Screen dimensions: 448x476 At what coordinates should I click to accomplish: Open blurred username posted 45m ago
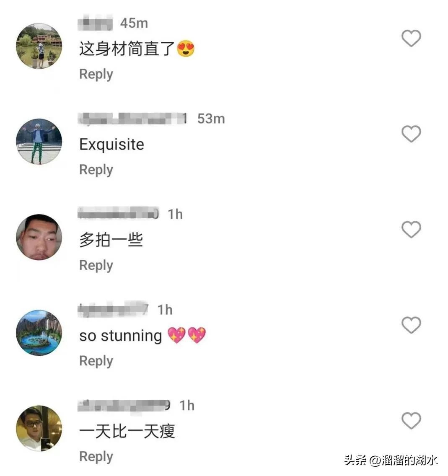click(x=95, y=23)
